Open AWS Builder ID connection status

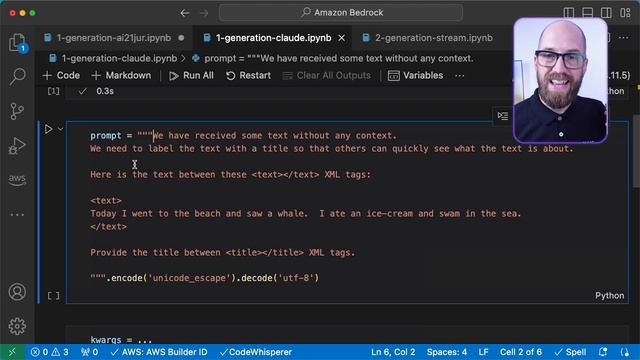[x=159, y=352]
